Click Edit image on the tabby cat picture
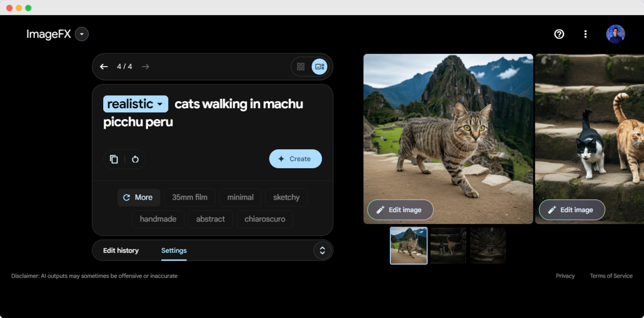This screenshot has width=644, height=318. point(400,210)
